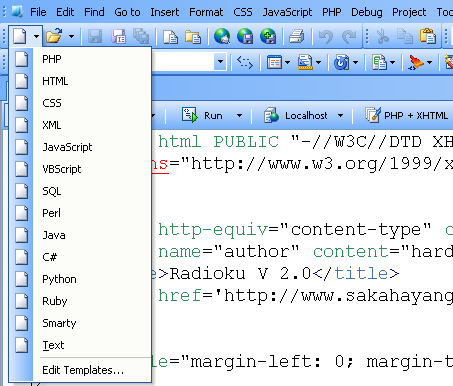Image resolution: width=453 pixels, height=386 pixels.
Task: Open the JavaScript menu
Action: [287, 12]
